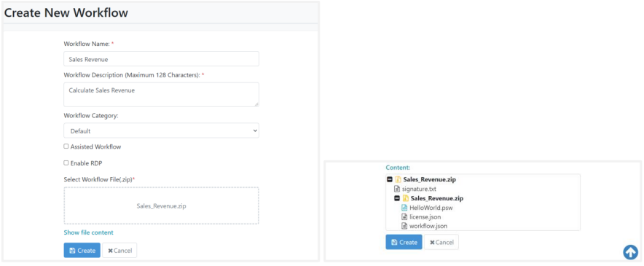Open the Workflow Category dropdown

162,130
